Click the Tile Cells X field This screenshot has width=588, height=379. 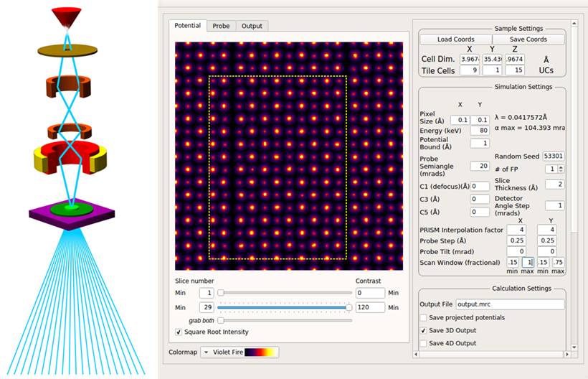click(470, 70)
